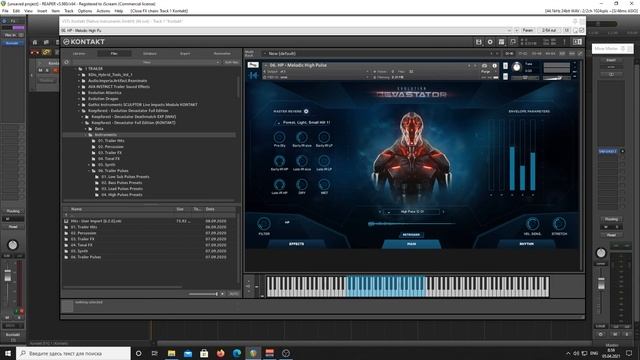Click Purge button in instrument header

click(485, 71)
